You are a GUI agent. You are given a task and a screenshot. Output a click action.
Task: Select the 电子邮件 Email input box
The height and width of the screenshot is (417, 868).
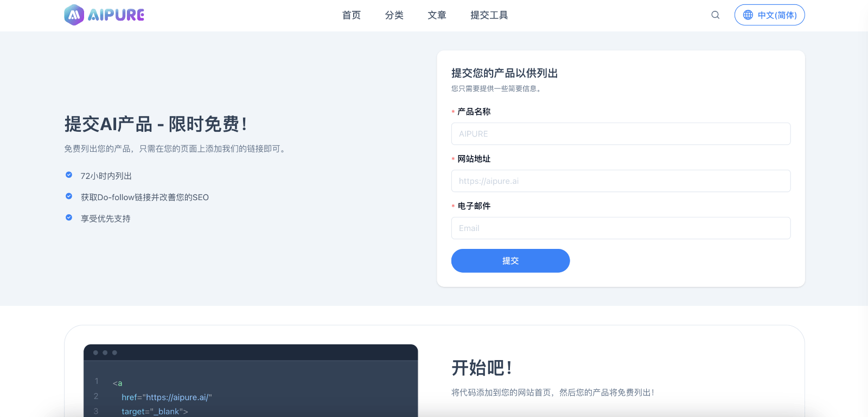point(621,228)
